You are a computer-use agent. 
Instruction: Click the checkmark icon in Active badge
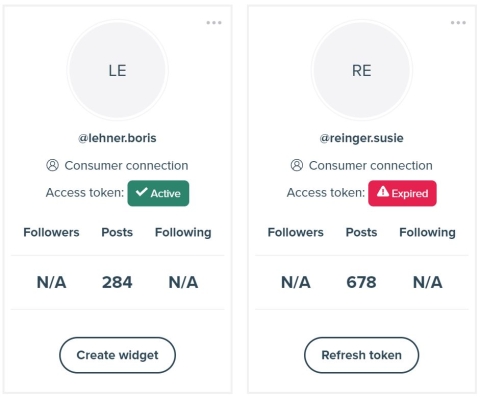[142, 192]
